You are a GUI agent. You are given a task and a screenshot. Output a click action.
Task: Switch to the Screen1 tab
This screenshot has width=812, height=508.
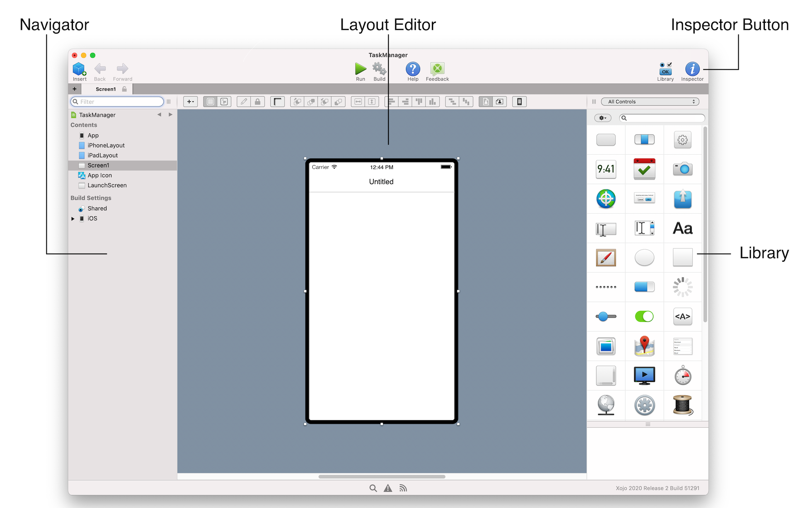(106, 89)
